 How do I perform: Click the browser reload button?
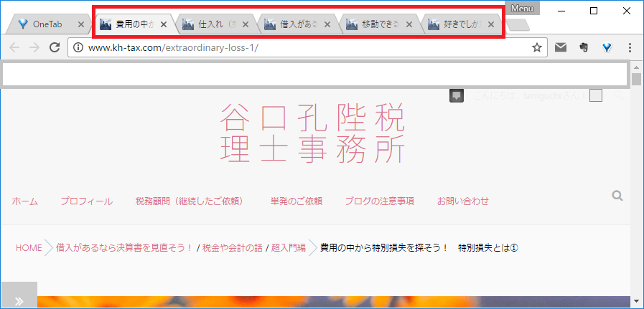point(54,48)
